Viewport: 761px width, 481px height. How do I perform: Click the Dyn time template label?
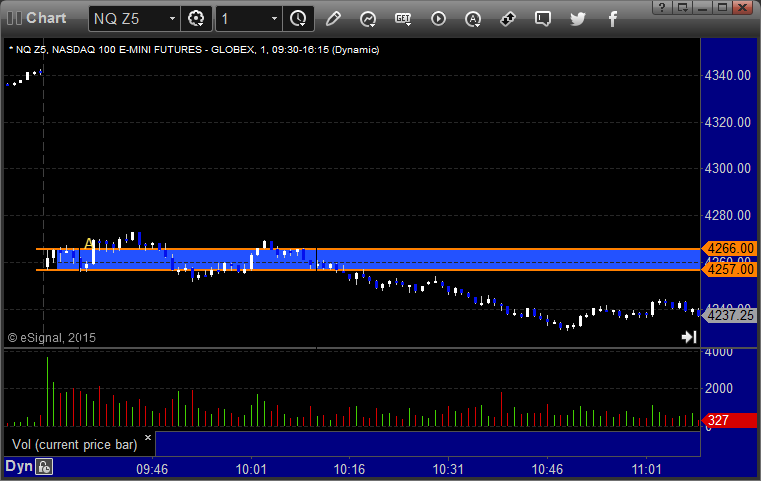coord(18,466)
